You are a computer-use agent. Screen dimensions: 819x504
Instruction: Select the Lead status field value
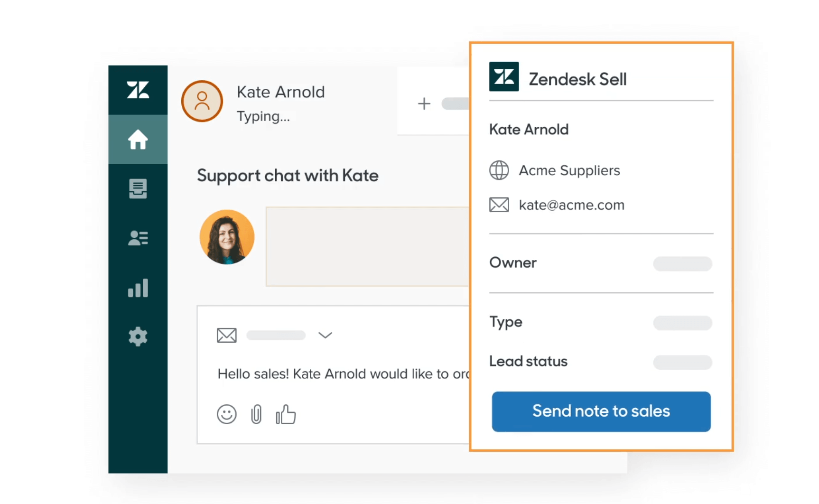tap(683, 363)
